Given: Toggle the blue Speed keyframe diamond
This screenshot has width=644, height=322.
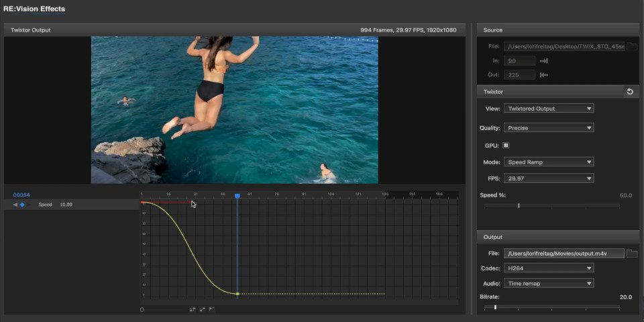Looking at the screenshot, I should pos(22,205).
